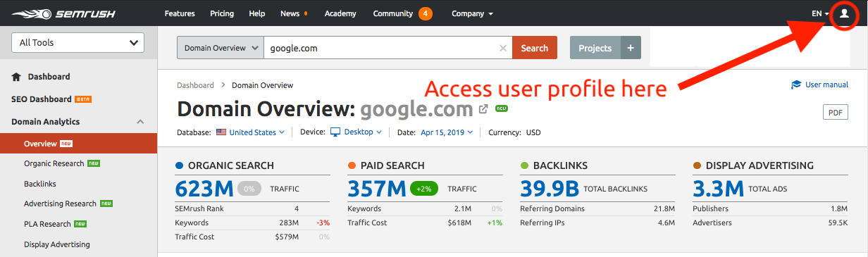The width and height of the screenshot is (868, 257).
Task: Click the User manual graduation cap icon
Action: (796, 84)
